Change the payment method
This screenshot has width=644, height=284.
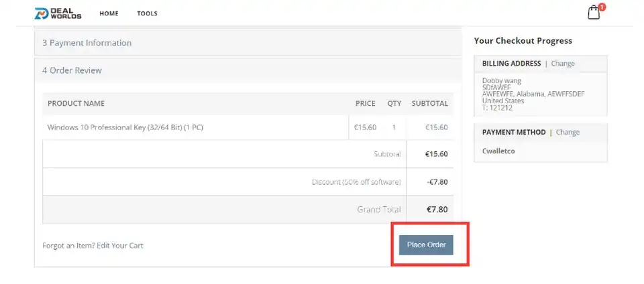[568, 132]
